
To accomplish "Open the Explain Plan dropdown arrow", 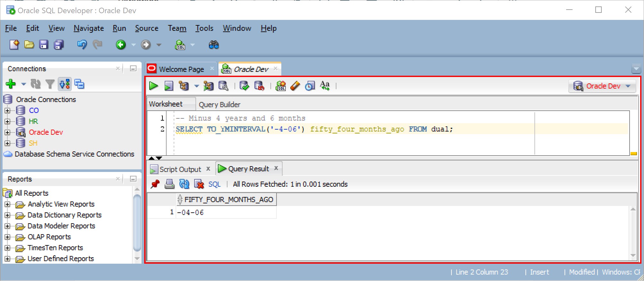I will point(196,86).
